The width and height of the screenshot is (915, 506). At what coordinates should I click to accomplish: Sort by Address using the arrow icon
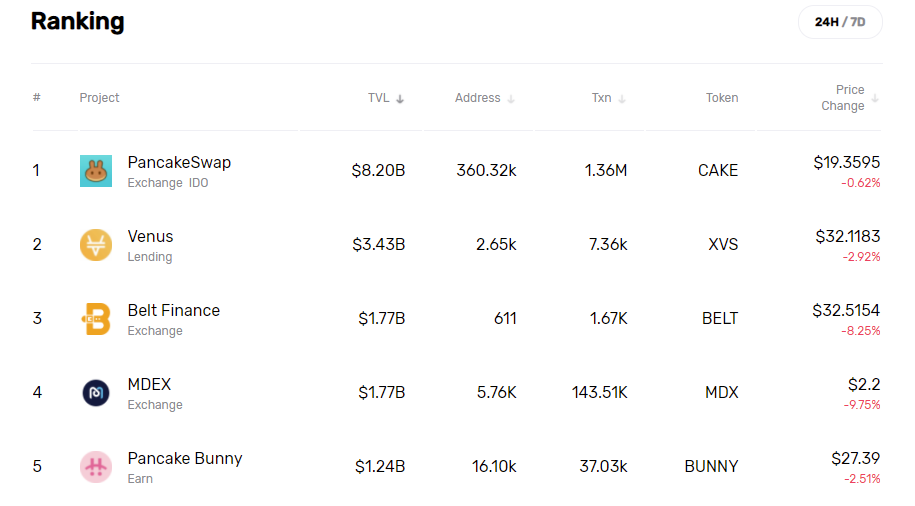click(x=511, y=99)
